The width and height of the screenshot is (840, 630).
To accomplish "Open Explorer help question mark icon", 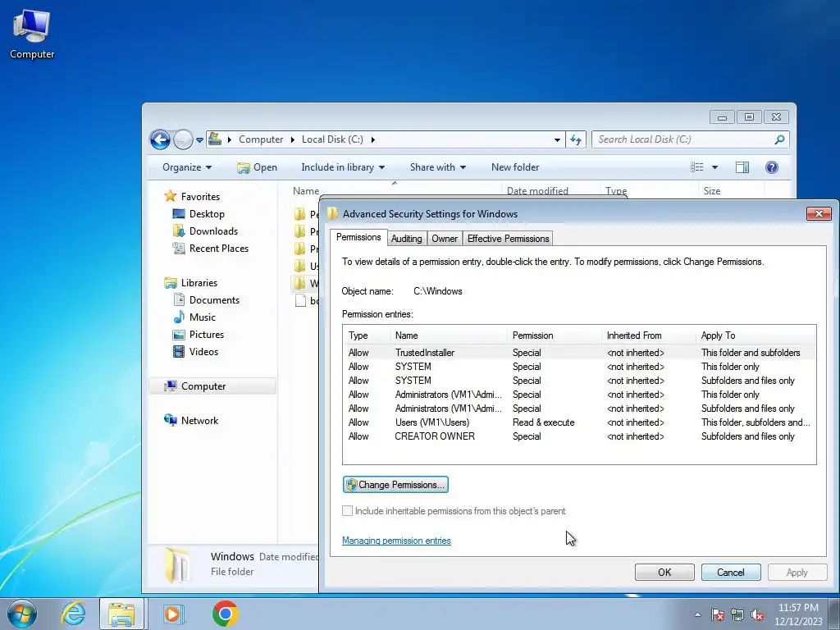I will 771,167.
